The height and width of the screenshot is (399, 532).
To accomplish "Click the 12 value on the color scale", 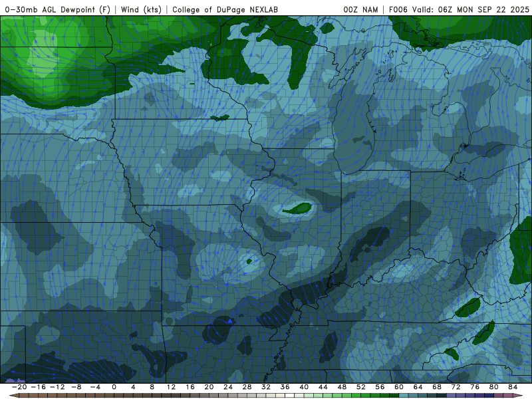I will click(x=171, y=387).
